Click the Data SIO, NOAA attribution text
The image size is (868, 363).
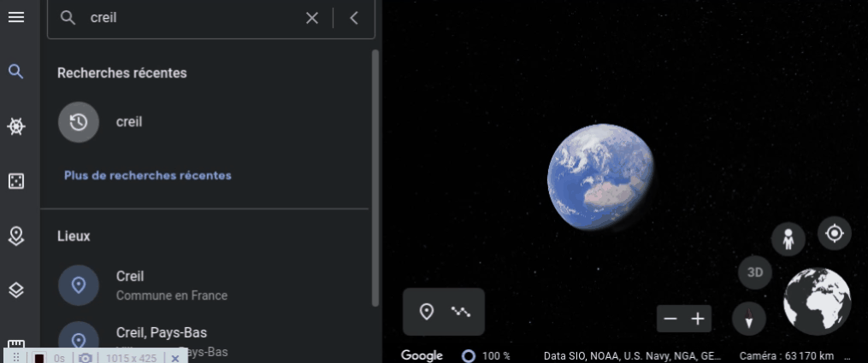click(x=632, y=356)
